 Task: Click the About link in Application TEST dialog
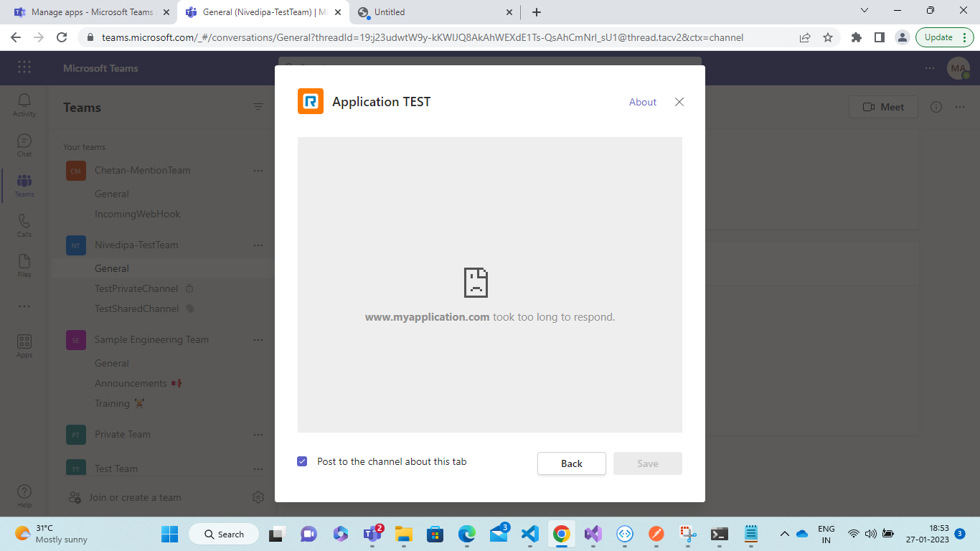642,102
